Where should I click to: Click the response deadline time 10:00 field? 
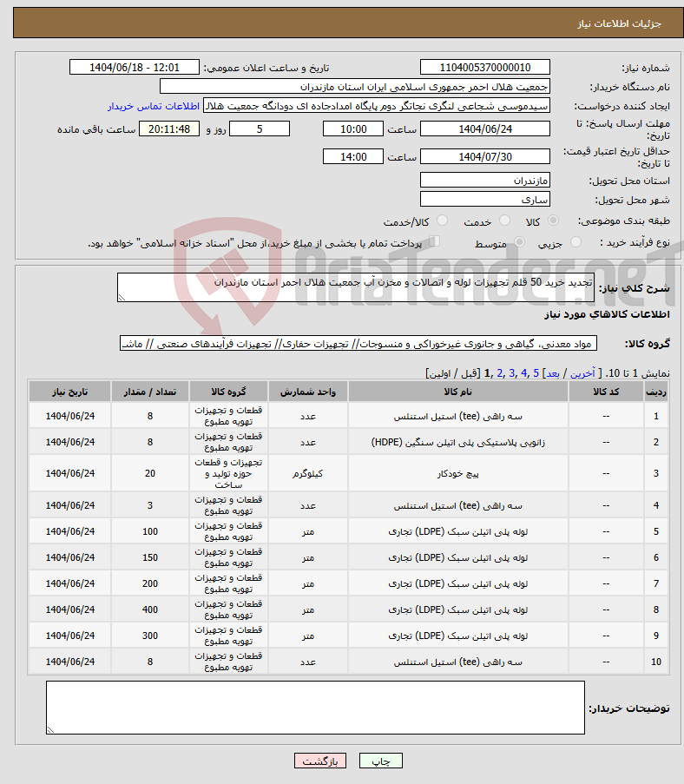353,129
